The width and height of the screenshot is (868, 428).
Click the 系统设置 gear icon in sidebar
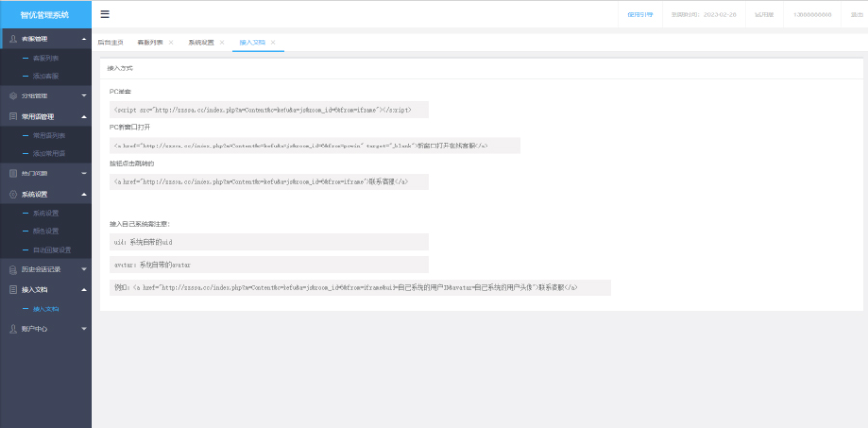pyautogui.click(x=14, y=194)
